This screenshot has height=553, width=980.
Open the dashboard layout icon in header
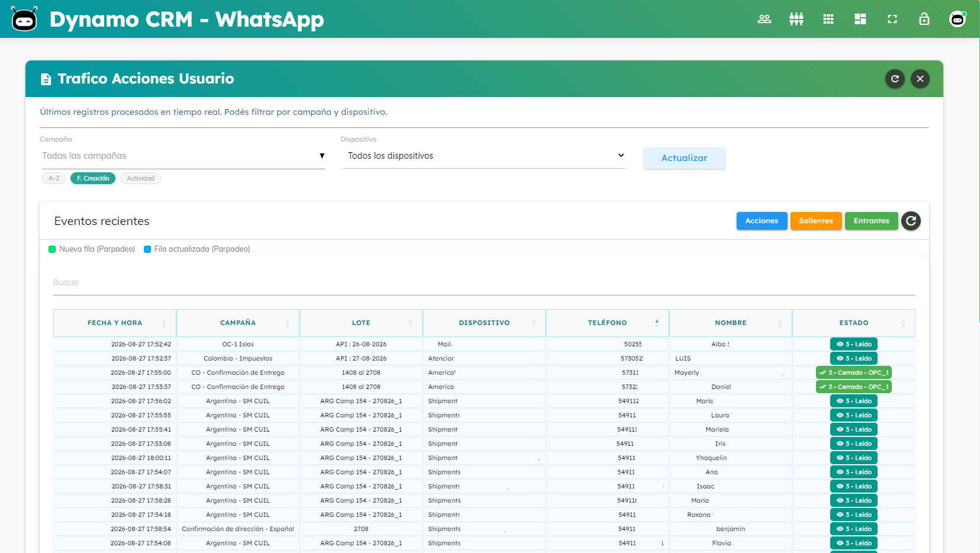(x=860, y=19)
